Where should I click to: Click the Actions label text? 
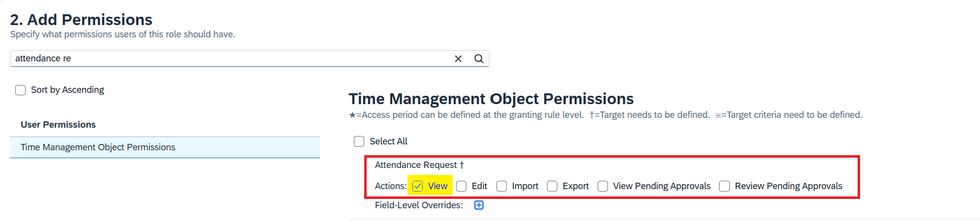(x=391, y=186)
